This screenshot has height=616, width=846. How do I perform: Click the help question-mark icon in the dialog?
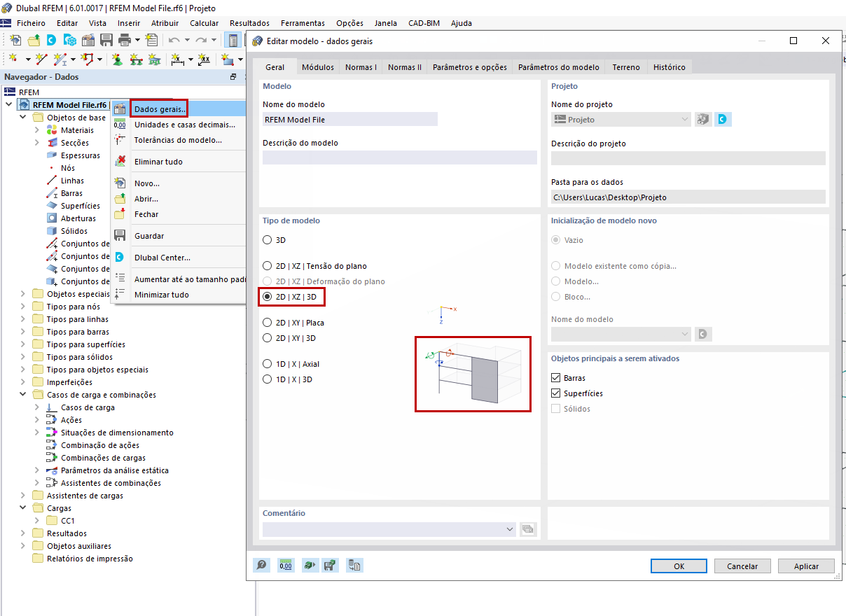click(x=261, y=565)
